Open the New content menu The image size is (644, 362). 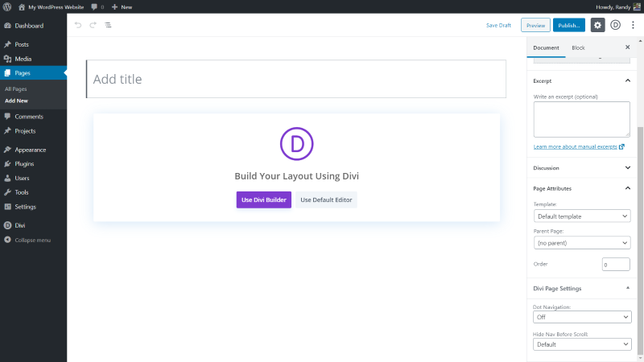click(122, 7)
